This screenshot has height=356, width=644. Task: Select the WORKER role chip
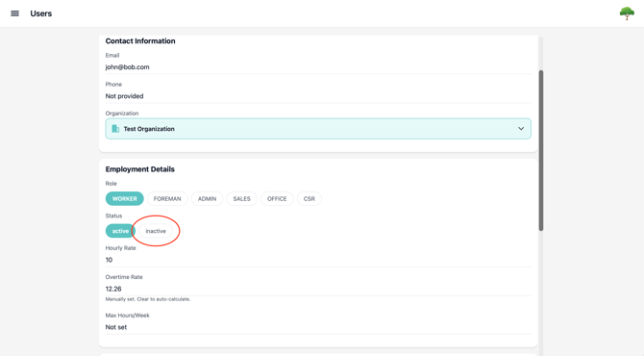pos(124,198)
